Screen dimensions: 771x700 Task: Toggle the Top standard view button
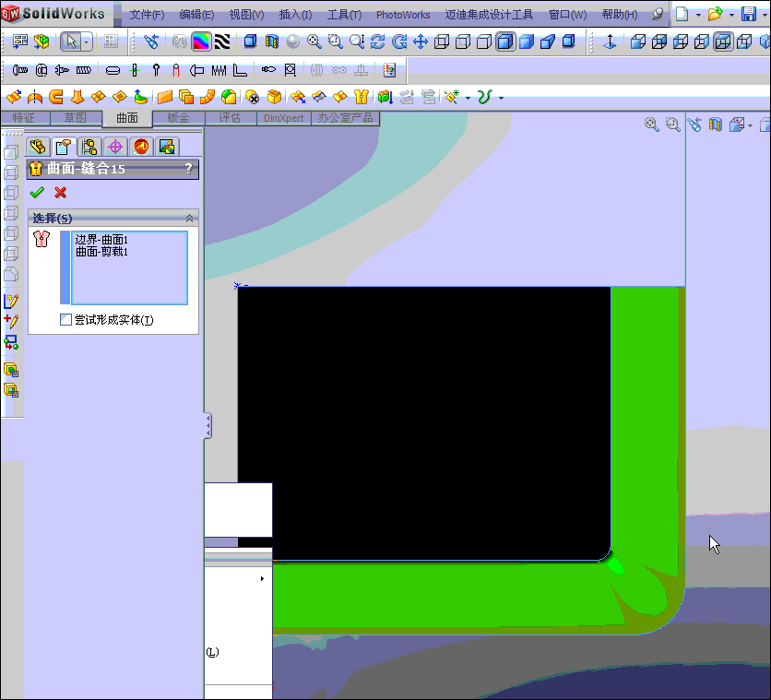723,42
